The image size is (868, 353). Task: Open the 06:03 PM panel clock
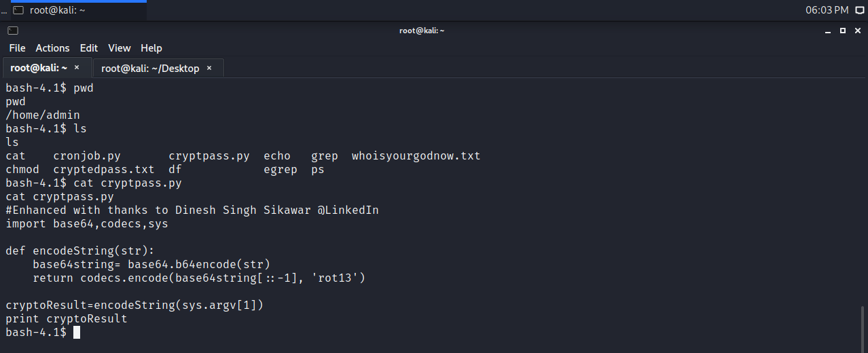coord(827,10)
